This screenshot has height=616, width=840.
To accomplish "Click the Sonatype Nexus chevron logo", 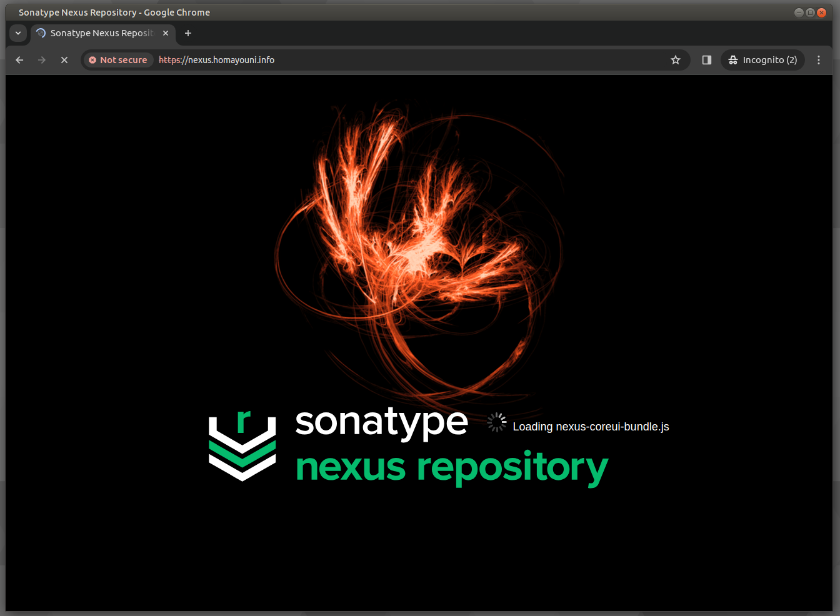I will 242,446.
